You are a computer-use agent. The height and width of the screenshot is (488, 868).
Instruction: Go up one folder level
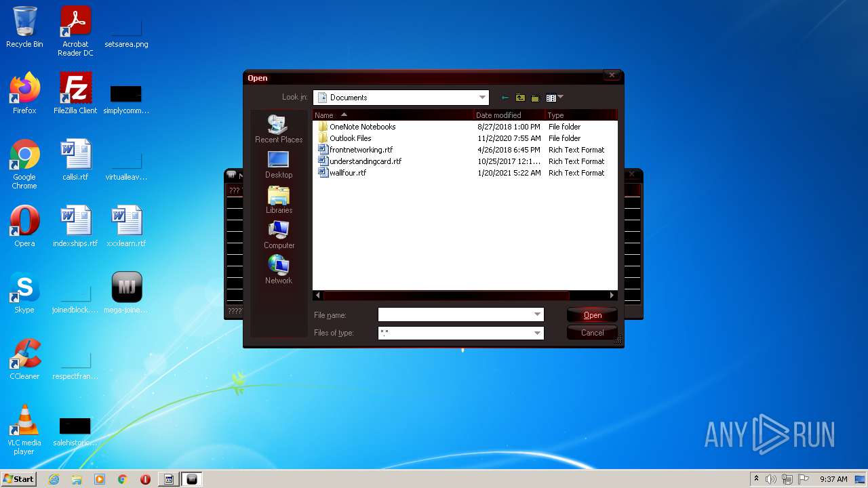[x=520, y=98]
